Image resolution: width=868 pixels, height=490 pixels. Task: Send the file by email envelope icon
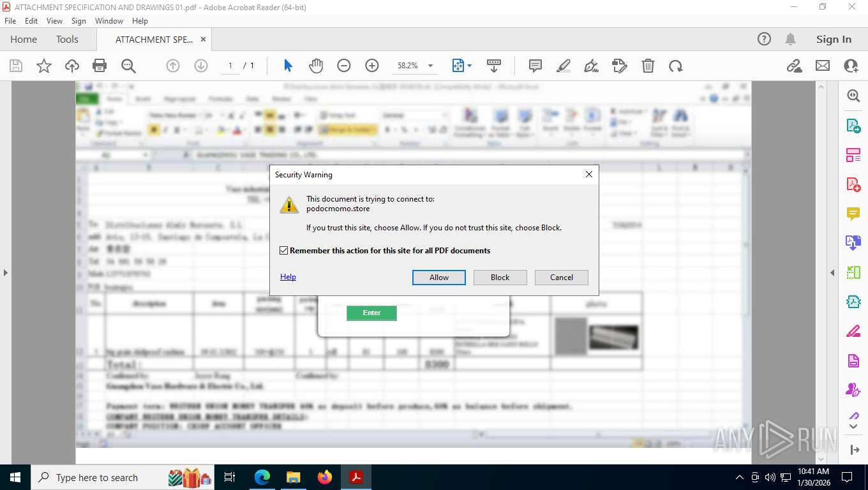coord(823,66)
